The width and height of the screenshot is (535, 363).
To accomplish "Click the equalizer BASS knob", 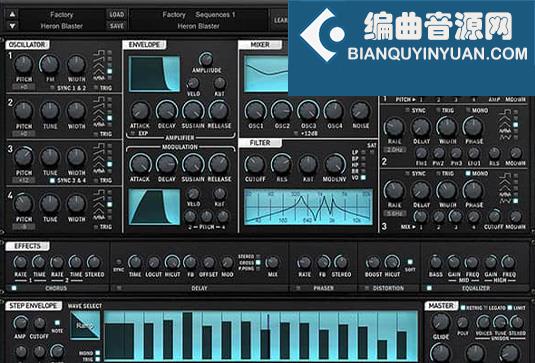I will 436,262.
